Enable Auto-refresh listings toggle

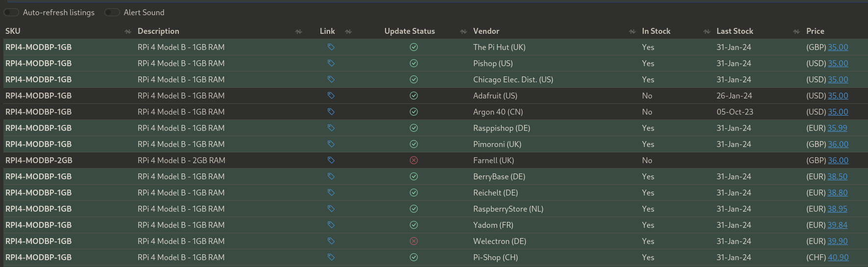click(11, 12)
